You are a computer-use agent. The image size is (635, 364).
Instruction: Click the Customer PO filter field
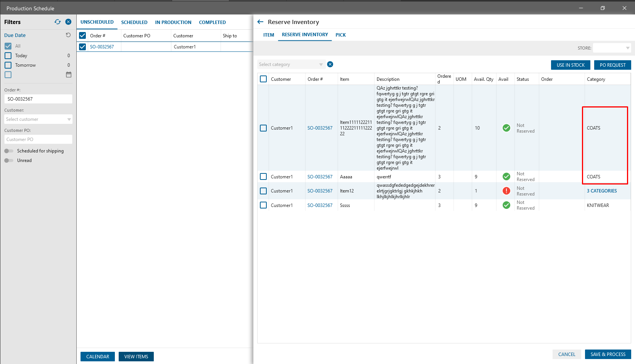(x=38, y=140)
